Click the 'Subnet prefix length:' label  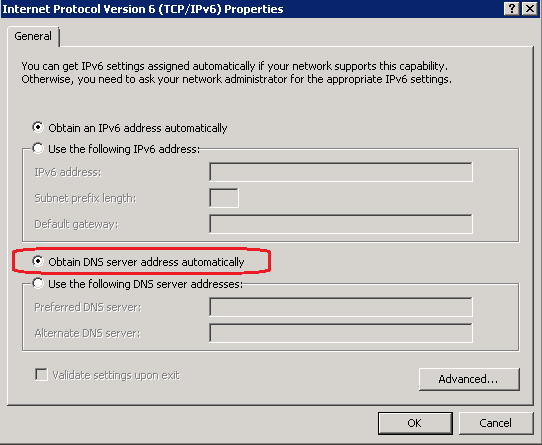tap(85, 198)
